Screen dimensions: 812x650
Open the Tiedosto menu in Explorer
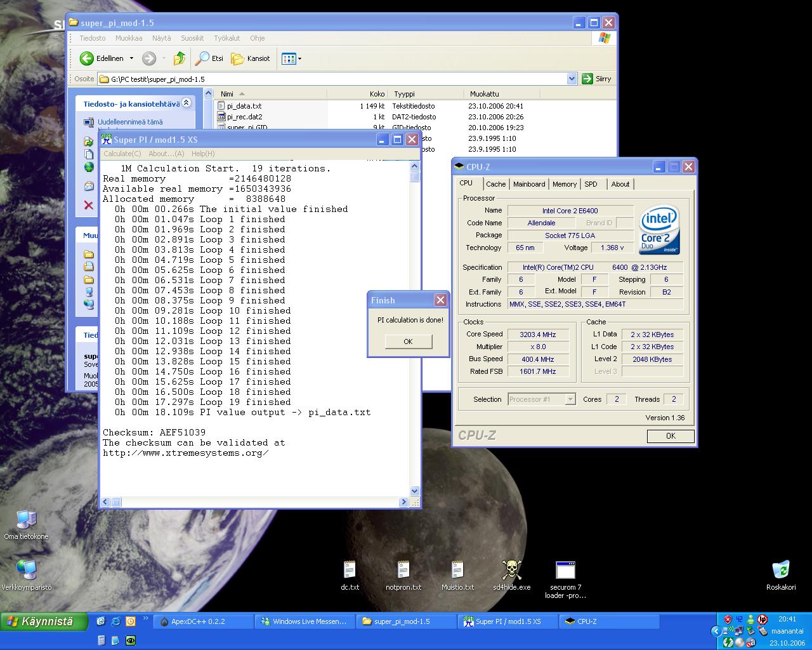(x=93, y=38)
